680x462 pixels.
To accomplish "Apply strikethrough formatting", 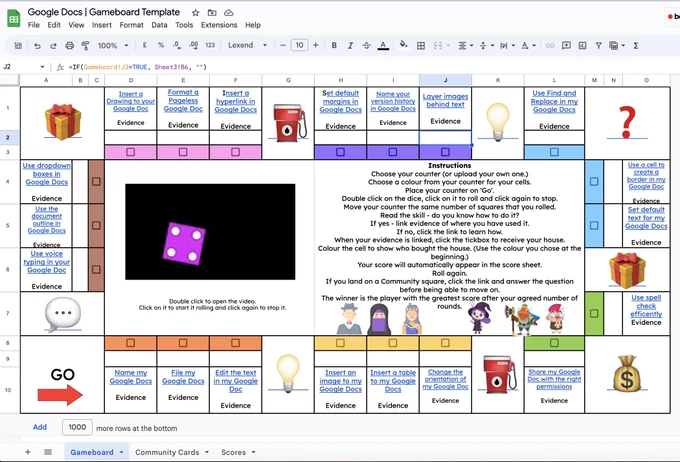I will tap(366, 45).
